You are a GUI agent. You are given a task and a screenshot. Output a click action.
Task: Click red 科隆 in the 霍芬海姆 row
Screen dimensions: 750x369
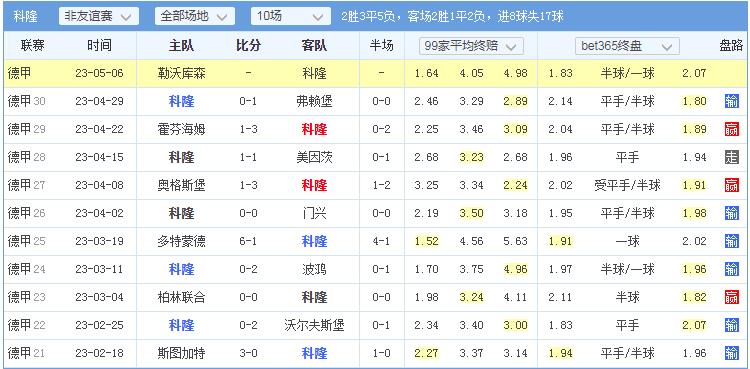[314, 129]
